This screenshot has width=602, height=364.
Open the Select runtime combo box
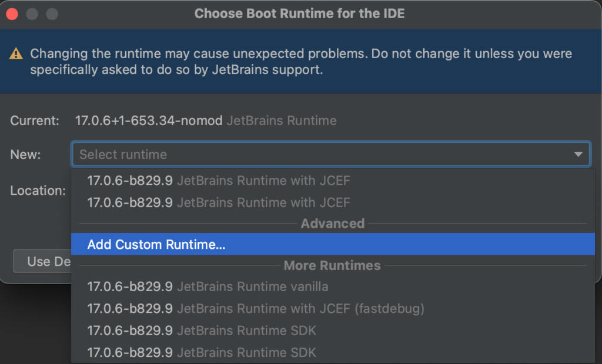(x=330, y=154)
